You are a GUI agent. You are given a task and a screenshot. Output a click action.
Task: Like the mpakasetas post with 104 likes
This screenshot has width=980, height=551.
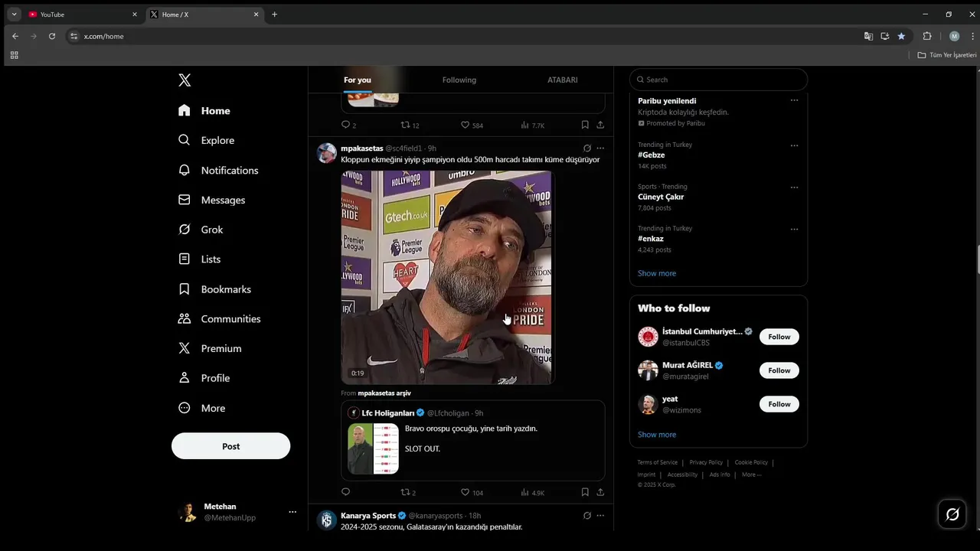pyautogui.click(x=472, y=492)
